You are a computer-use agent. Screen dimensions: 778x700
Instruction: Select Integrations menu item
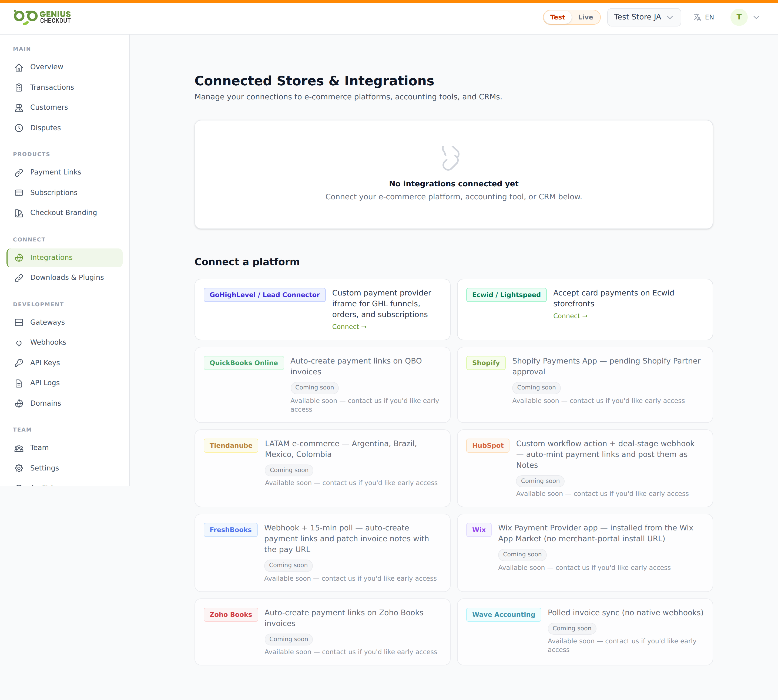65,258
